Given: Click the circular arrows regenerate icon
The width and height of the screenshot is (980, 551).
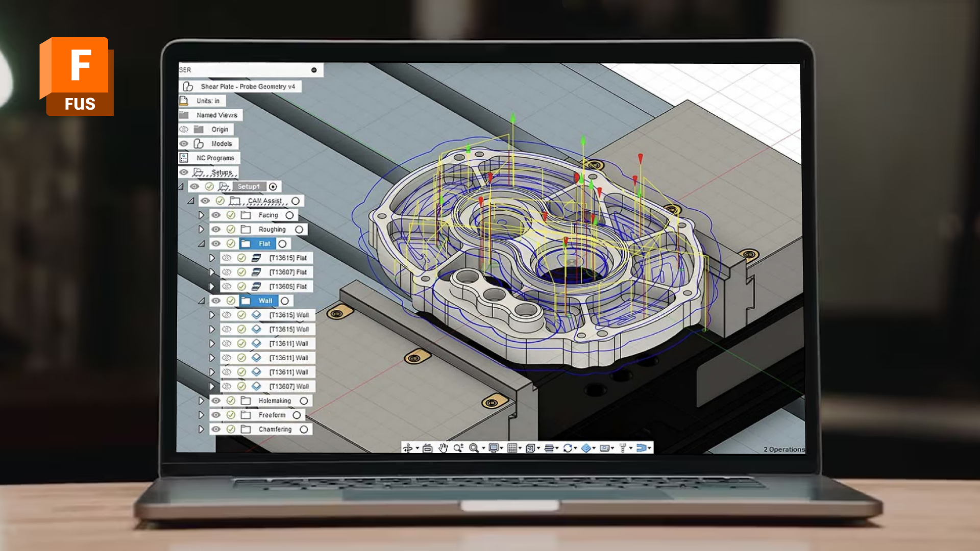Looking at the screenshot, I should pyautogui.click(x=567, y=448).
